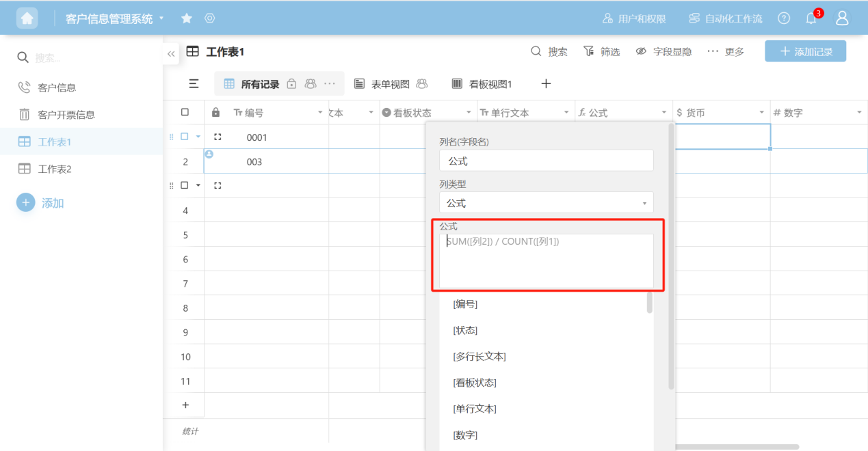Open the user account avatar icon
The image size is (868, 451).
tap(842, 18)
